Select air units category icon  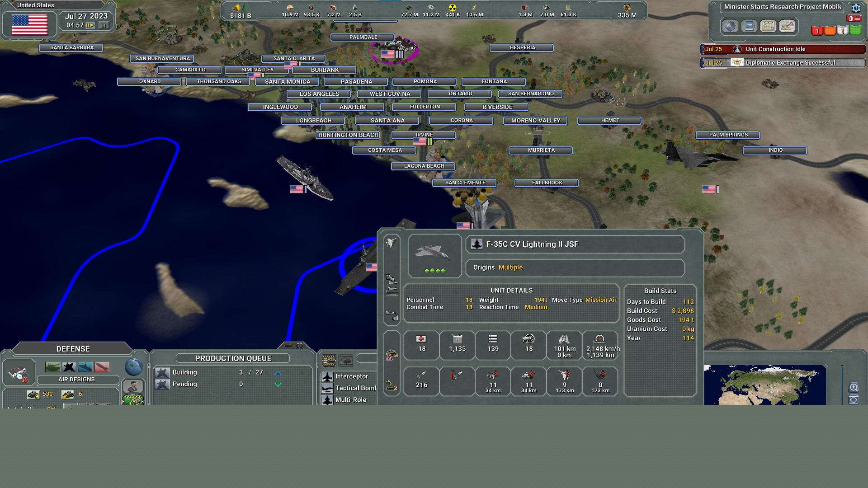pyautogui.click(x=69, y=367)
